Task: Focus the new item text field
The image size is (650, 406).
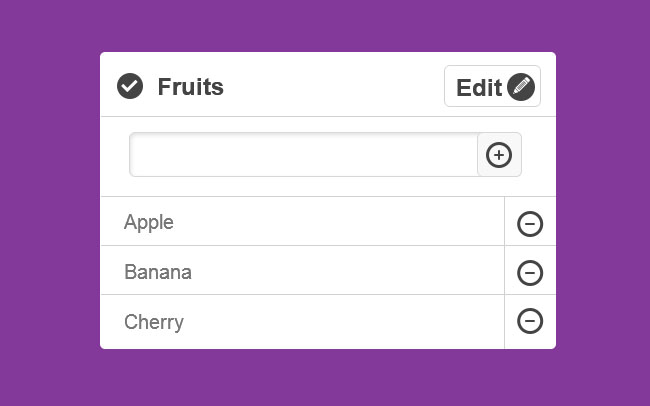Action: point(304,155)
